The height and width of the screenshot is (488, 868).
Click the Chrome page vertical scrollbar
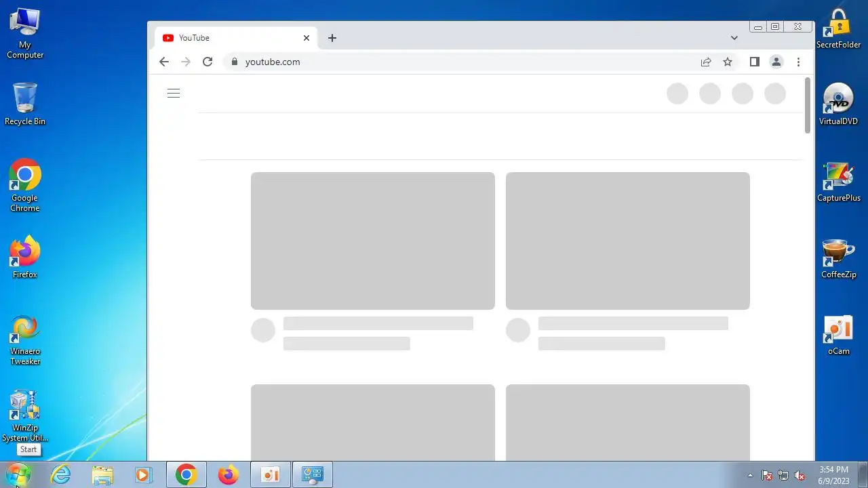808,105
